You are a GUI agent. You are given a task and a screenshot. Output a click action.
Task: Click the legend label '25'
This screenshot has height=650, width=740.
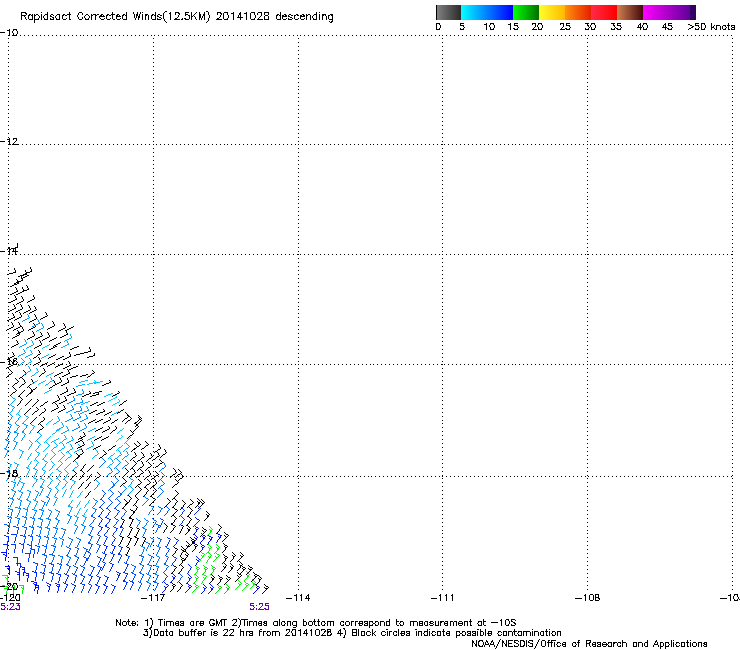pyautogui.click(x=565, y=27)
